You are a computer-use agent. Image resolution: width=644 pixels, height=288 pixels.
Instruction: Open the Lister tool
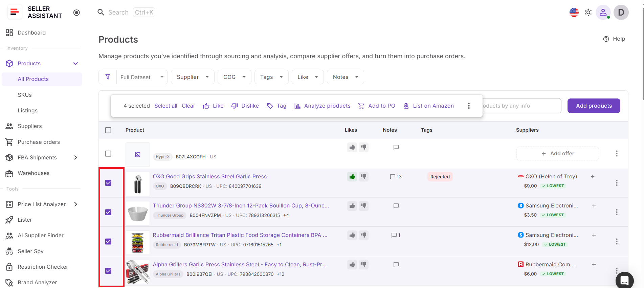(25, 220)
